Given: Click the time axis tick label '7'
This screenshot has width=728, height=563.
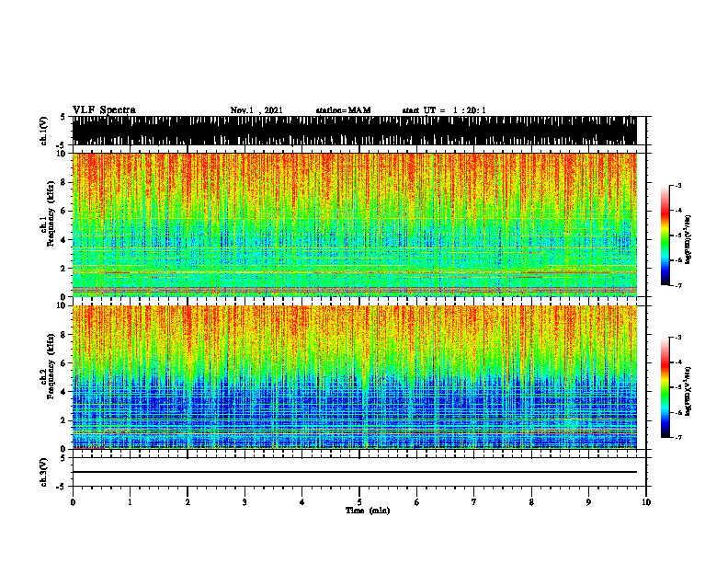Looking at the screenshot, I should pyautogui.click(x=474, y=502).
